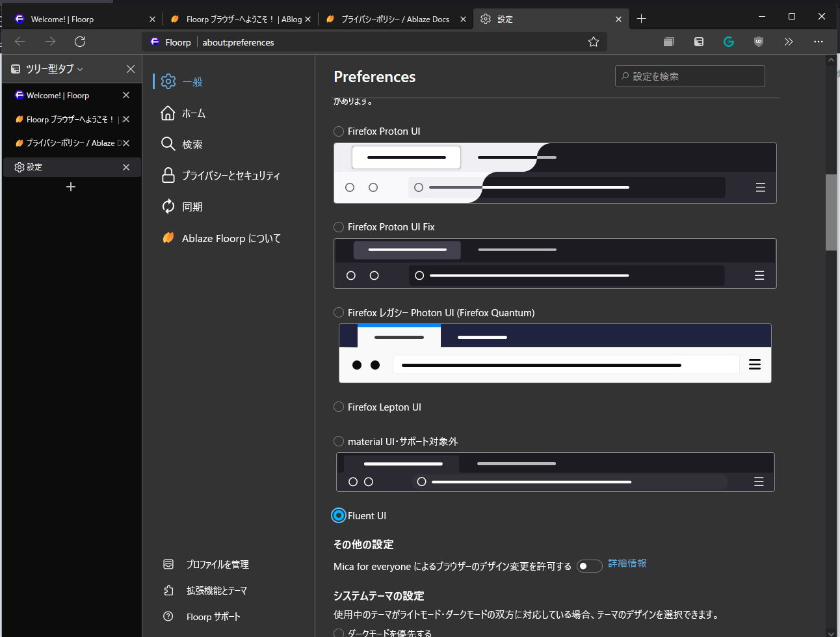The image size is (840, 637).
Task: Open the 一般 settings category
Action: coord(228,82)
